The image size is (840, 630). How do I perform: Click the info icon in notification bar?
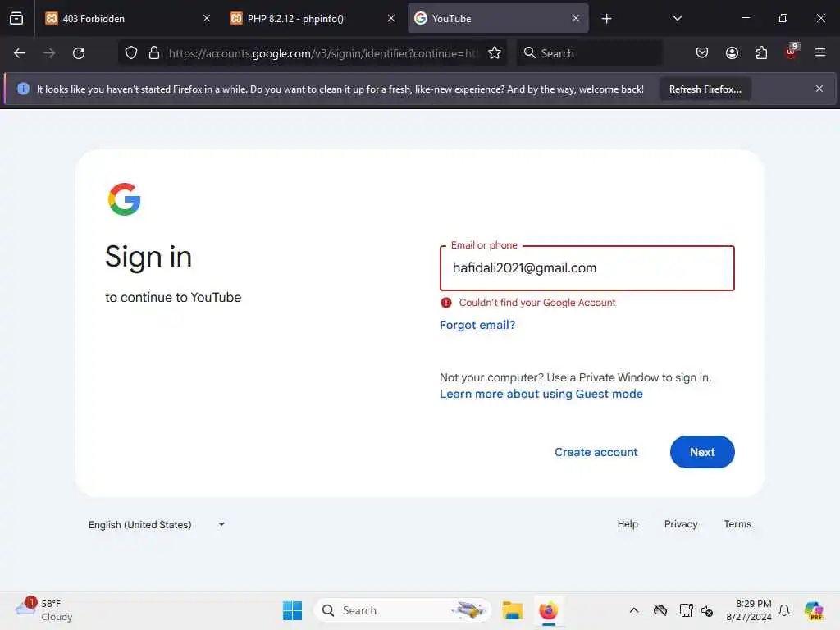23,89
